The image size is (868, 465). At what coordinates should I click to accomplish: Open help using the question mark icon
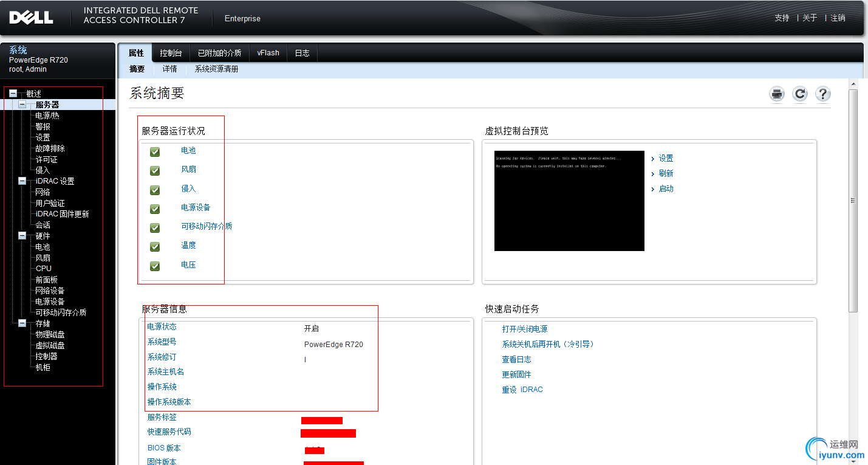(822, 94)
